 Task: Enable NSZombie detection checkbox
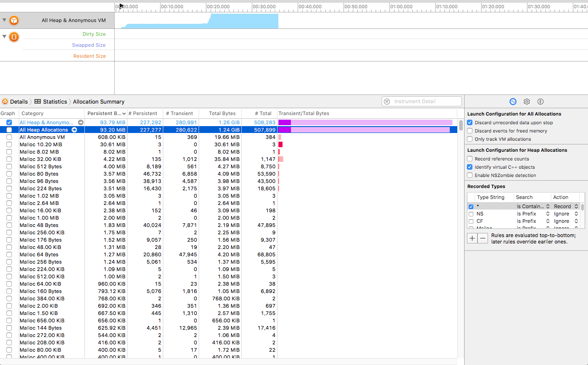point(470,175)
